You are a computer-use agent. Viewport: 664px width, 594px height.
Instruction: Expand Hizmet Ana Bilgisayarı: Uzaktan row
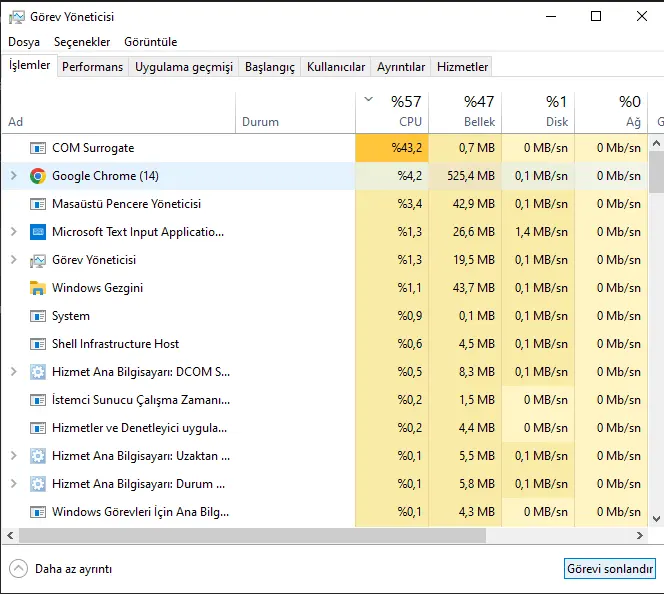pos(14,456)
